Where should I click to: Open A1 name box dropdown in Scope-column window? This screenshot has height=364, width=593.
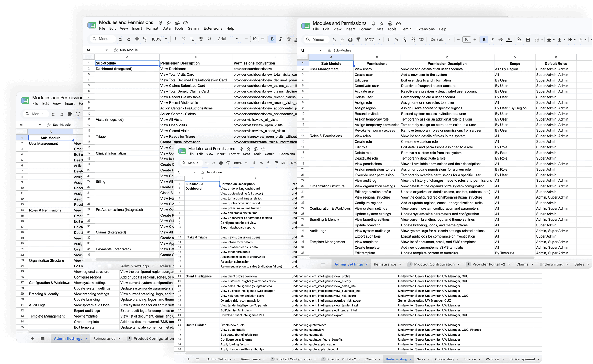pos(320,51)
